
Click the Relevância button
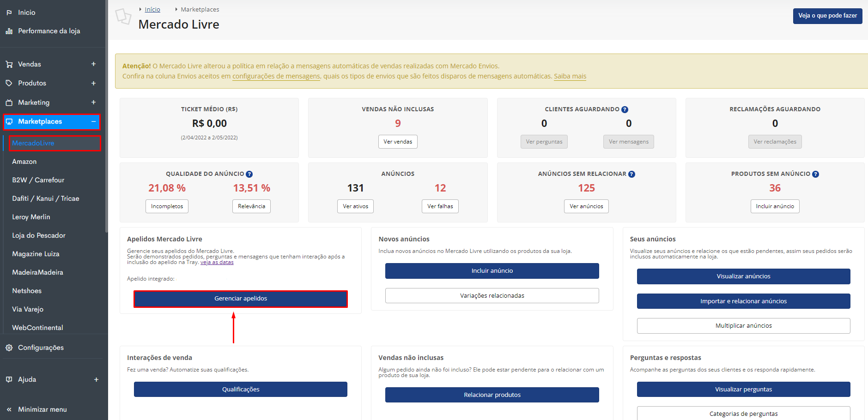pos(251,206)
